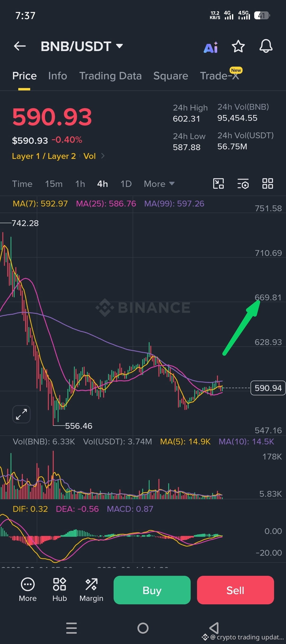Open the Trade-X tab
Screen dimensions: 286x644
coord(220,76)
